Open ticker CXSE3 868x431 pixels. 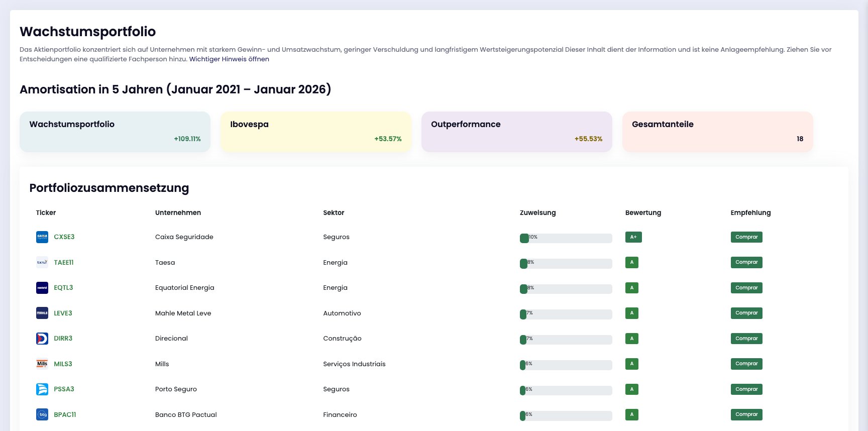point(64,237)
